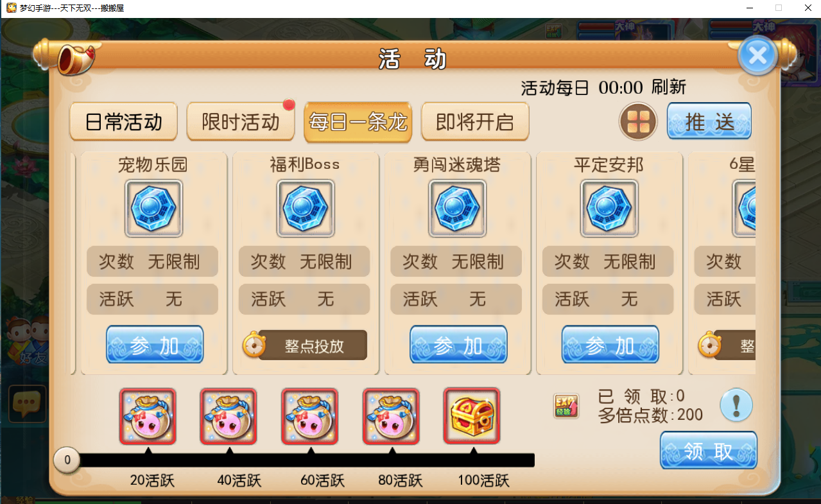Screen dimensions: 821x504
Task: Click the 80活跃 pink pig reward bag
Action: pos(391,416)
